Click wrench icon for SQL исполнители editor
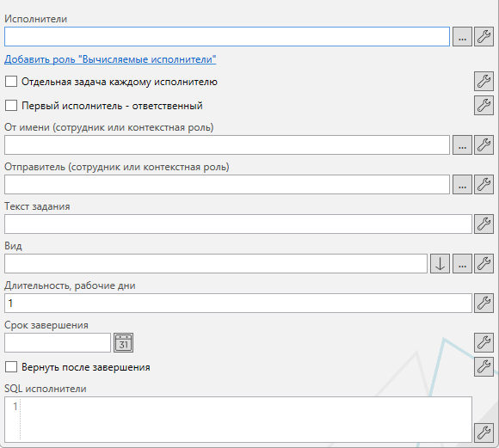 (x=484, y=433)
